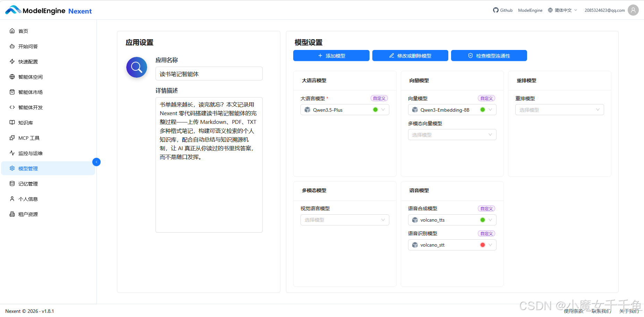Open 知识库 in the sidebar
The height and width of the screenshot is (317, 644).
(48, 122)
